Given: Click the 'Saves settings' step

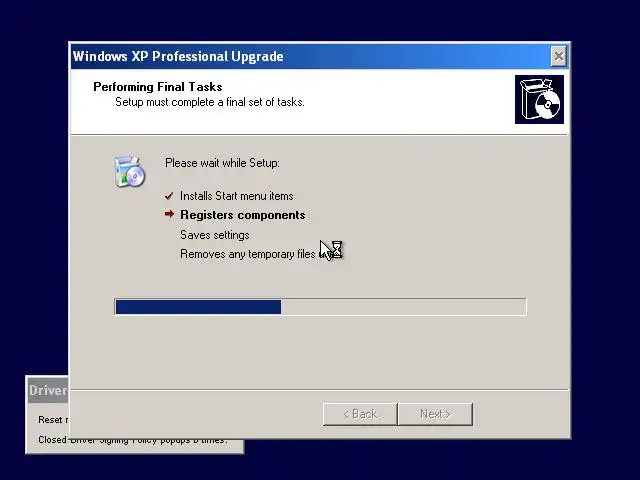Looking at the screenshot, I should pyautogui.click(x=215, y=235).
